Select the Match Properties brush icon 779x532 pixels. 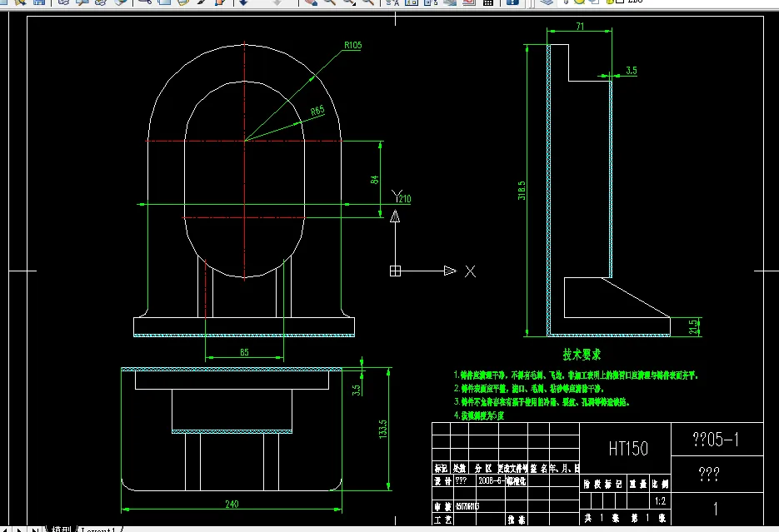[202, 2]
